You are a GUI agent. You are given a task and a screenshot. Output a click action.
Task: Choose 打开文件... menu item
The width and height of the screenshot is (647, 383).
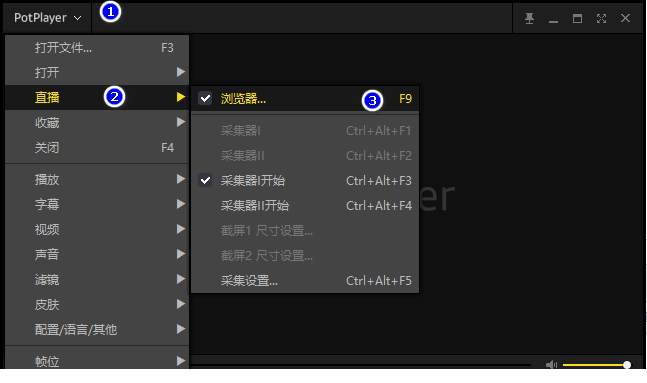tap(97, 48)
